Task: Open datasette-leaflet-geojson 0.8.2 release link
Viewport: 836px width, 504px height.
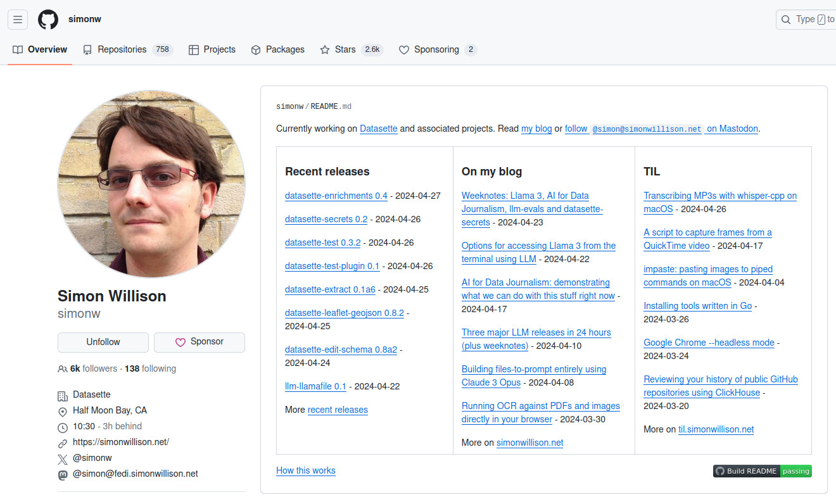Action: (345, 313)
